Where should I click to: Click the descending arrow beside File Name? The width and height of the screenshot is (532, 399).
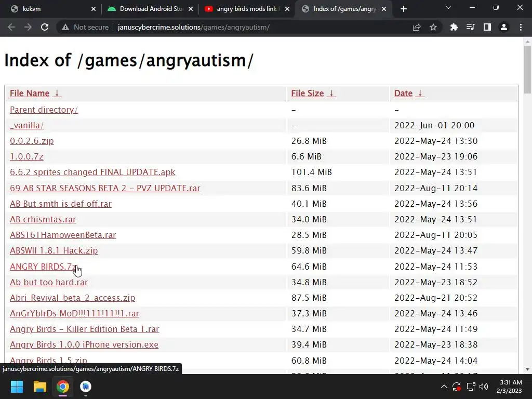57,94
